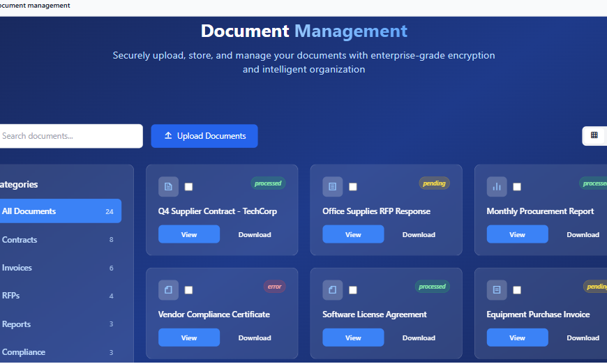Click the Office Supplies RFP Response document icon
Viewport: 607px width, 364px height.
point(332,186)
